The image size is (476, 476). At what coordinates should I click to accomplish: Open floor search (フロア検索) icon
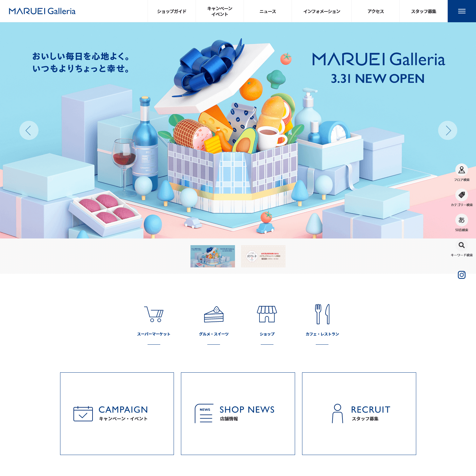tap(462, 170)
